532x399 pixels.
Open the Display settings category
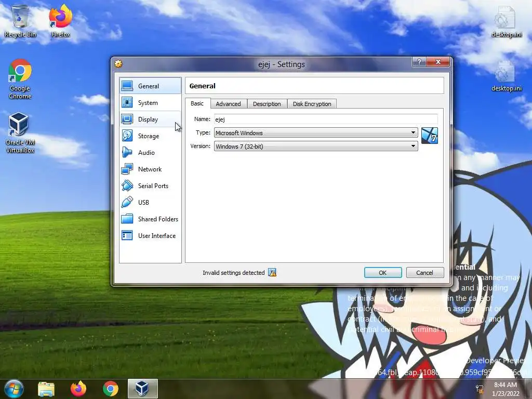click(x=150, y=119)
